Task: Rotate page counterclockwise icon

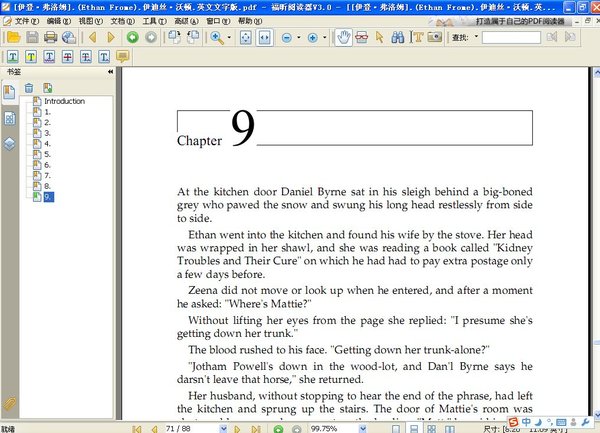Action: pyautogui.click(x=174, y=37)
